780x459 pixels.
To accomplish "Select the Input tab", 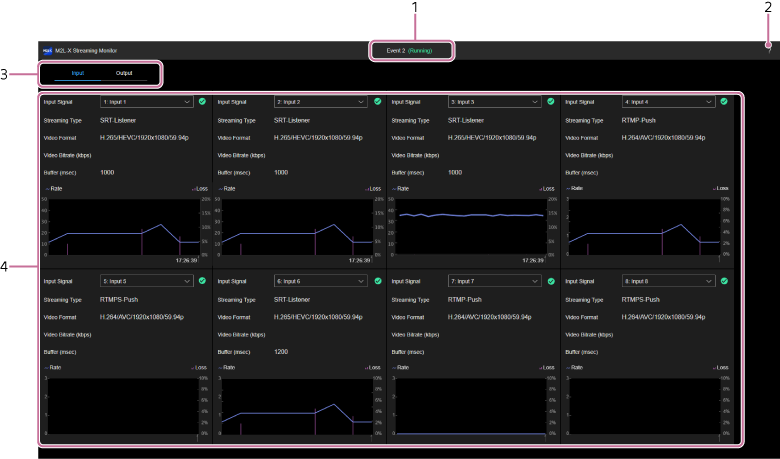I will tap(77, 73).
